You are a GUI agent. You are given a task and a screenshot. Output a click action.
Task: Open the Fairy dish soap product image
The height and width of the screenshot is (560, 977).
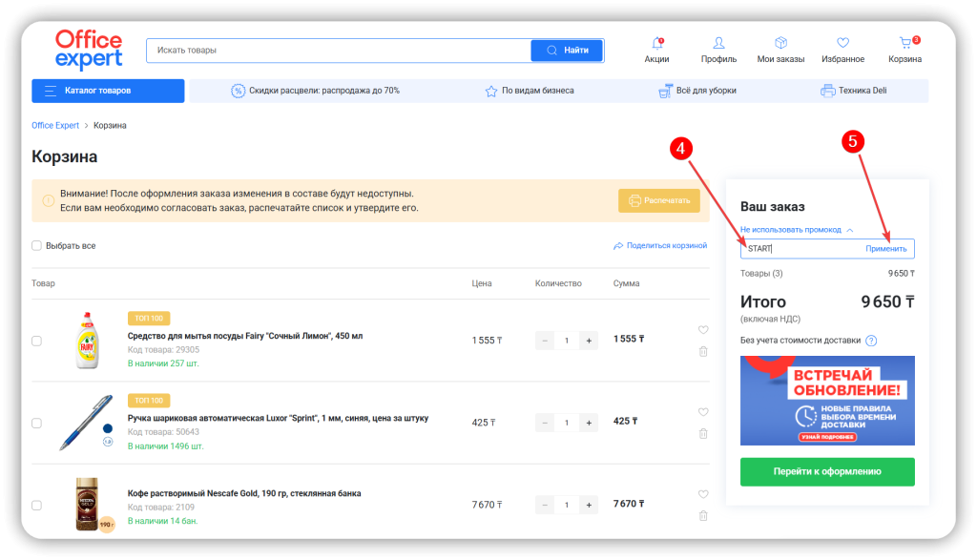[87, 341]
